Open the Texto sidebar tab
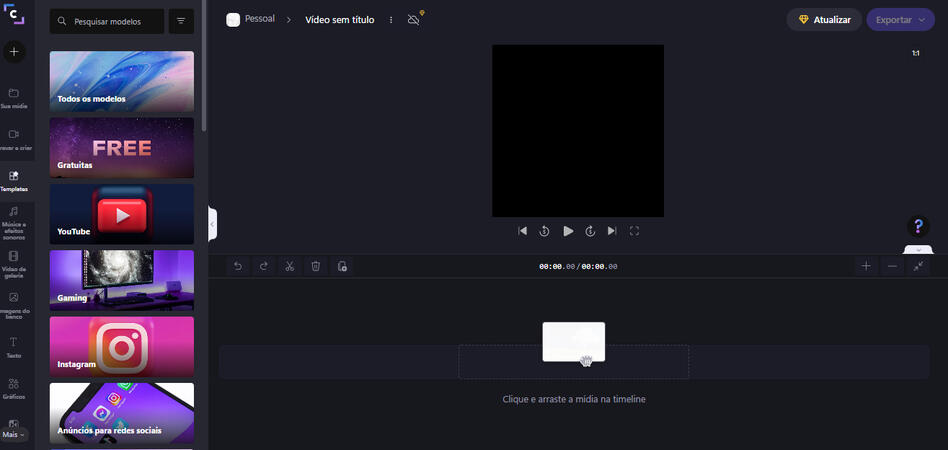The image size is (948, 450). click(x=14, y=348)
